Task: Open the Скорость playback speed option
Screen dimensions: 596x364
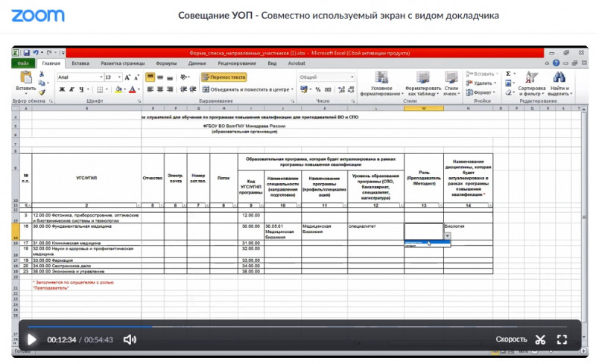Action: 511,339
